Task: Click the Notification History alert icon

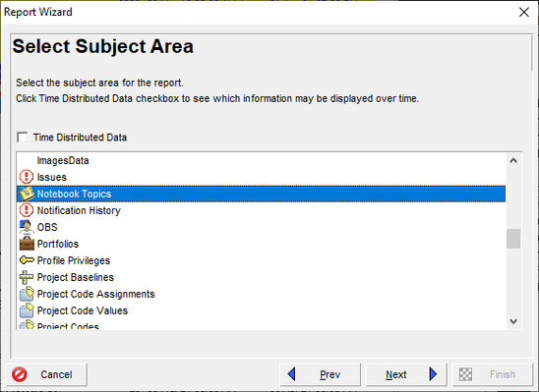Action: (x=27, y=210)
